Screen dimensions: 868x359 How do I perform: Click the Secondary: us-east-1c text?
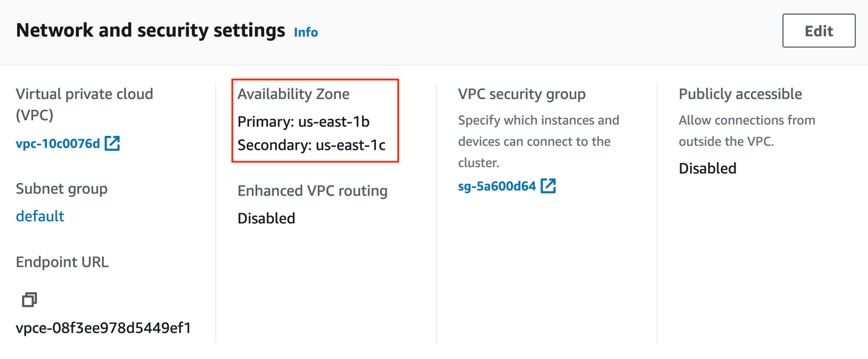coord(311,145)
